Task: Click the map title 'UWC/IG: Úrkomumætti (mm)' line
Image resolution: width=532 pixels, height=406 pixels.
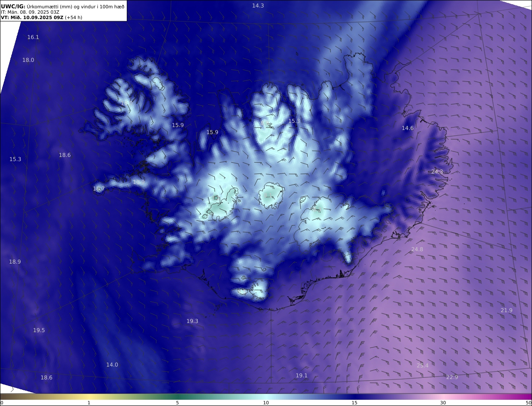Action: [62, 6]
